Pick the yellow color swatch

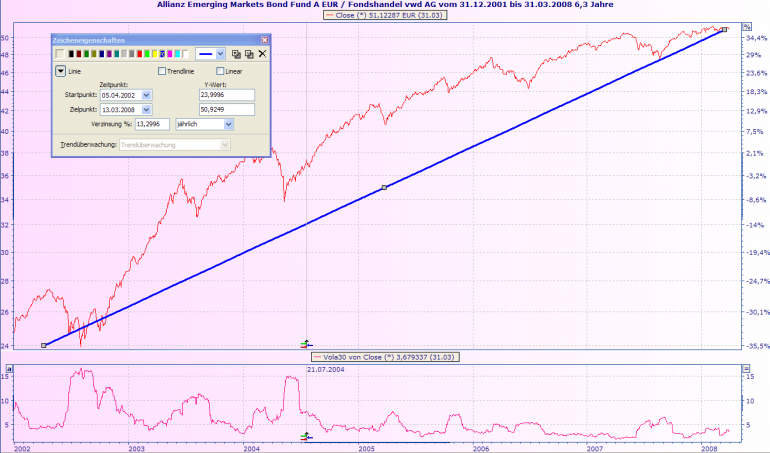click(x=155, y=54)
